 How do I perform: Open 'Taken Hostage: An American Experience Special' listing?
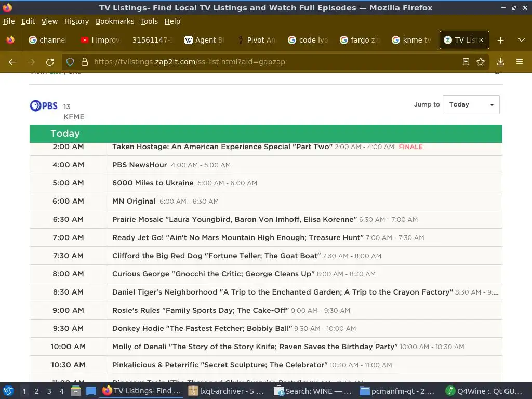click(222, 147)
